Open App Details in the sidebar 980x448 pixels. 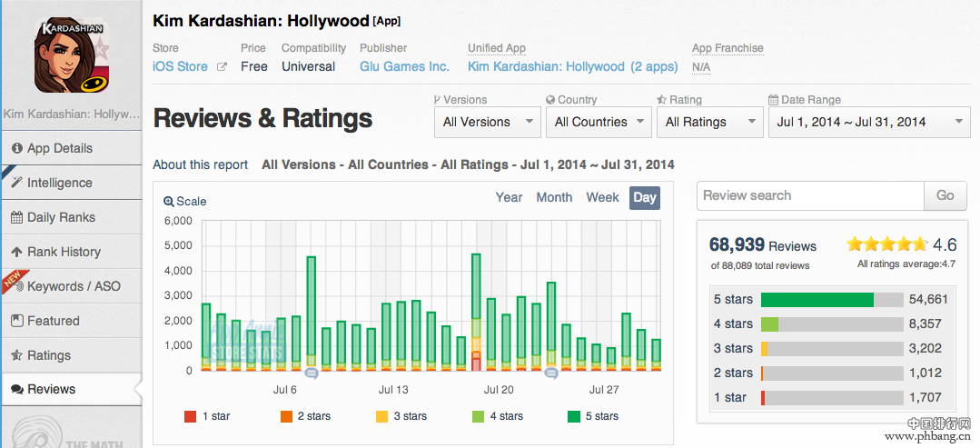coord(60,148)
